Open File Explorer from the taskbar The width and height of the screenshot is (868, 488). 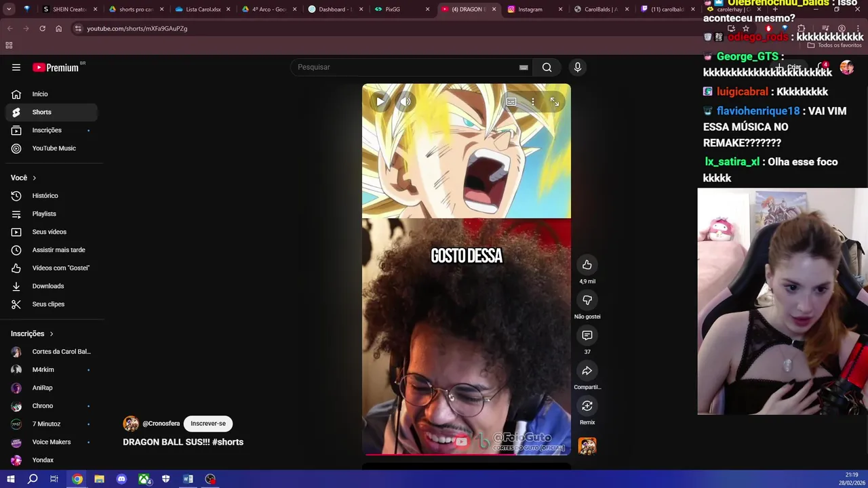coord(99,479)
